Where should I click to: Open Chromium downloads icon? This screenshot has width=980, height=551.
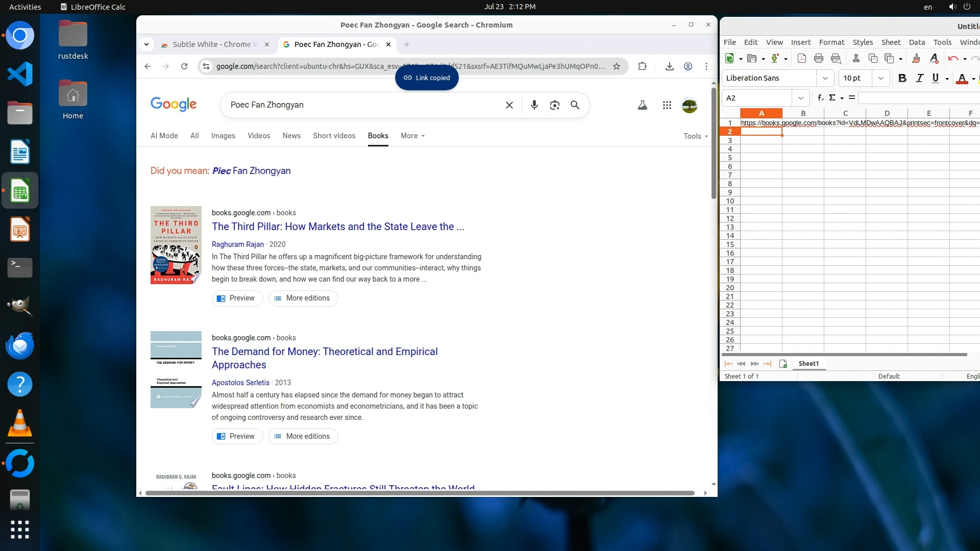(669, 66)
